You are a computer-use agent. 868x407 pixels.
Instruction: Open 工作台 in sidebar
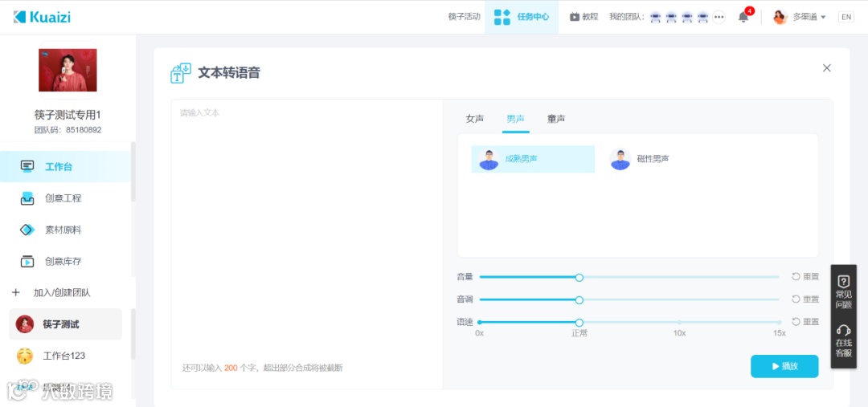coord(65,166)
